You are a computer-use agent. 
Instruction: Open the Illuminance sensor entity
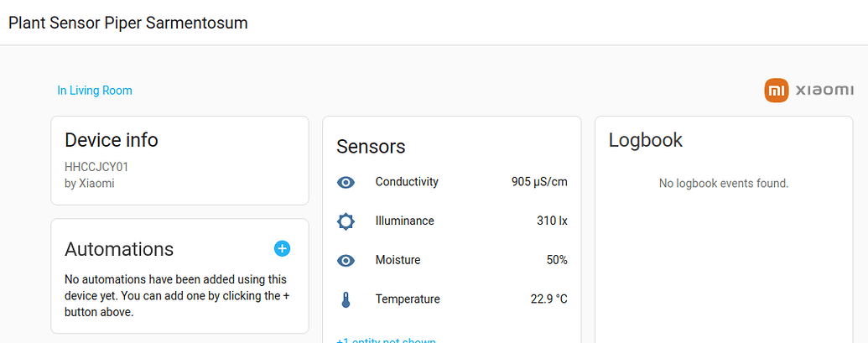click(x=404, y=221)
